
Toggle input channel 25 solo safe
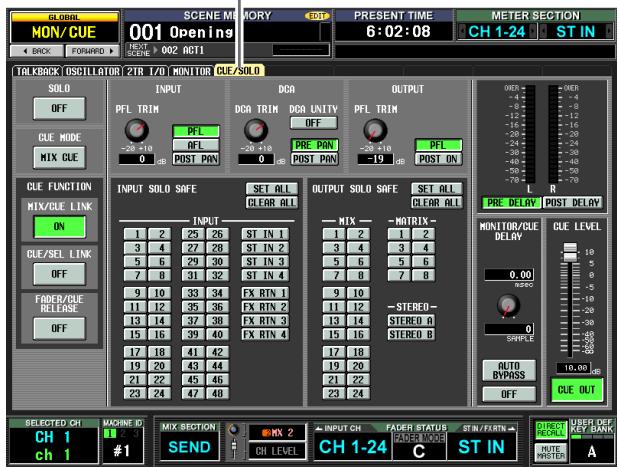[193, 234]
